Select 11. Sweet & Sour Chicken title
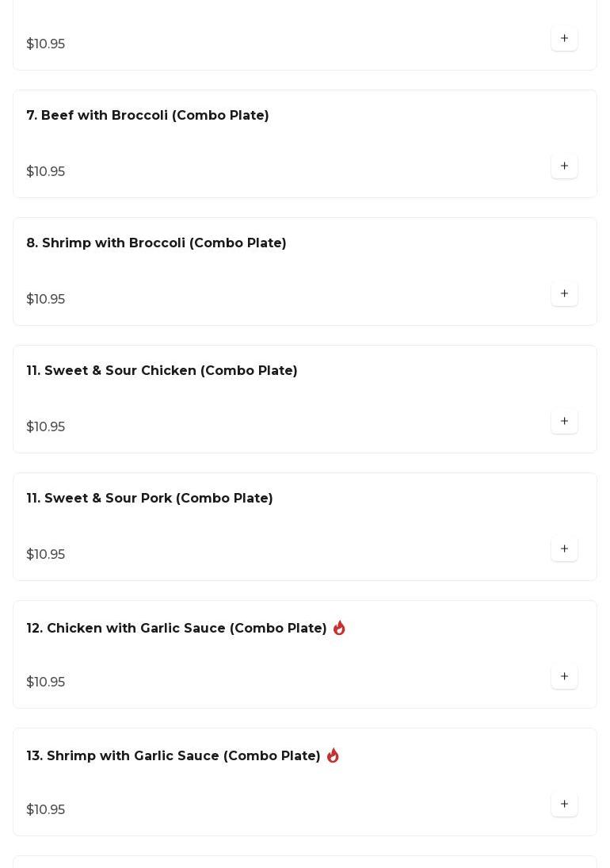The width and height of the screenshot is (610, 868). point(162,370)
